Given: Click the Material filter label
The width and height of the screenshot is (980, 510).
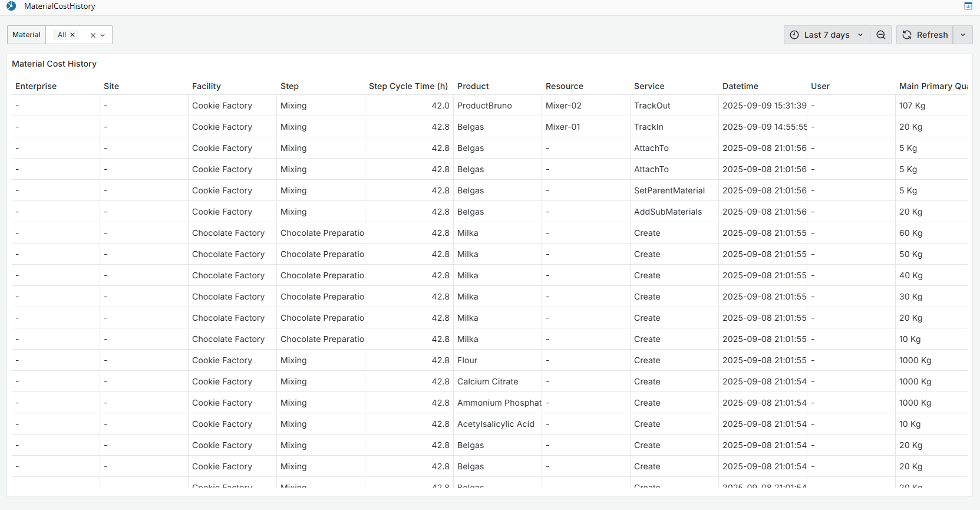Looking at the screenshot, I should [27, 35].
